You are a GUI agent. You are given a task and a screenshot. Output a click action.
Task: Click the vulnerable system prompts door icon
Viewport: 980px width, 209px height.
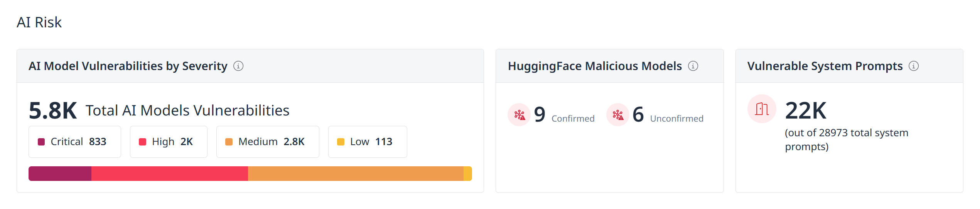click(762, 109)
